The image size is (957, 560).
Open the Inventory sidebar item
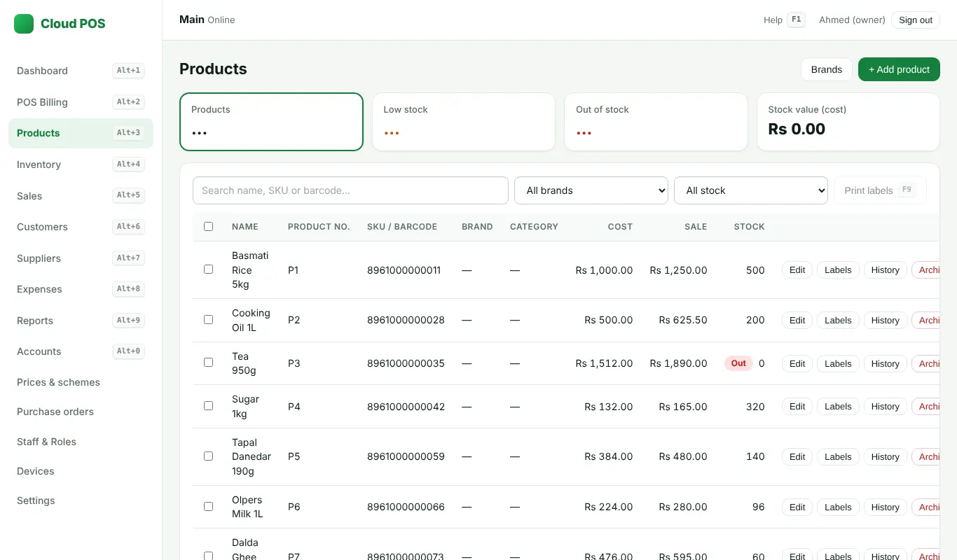point(81,164)
